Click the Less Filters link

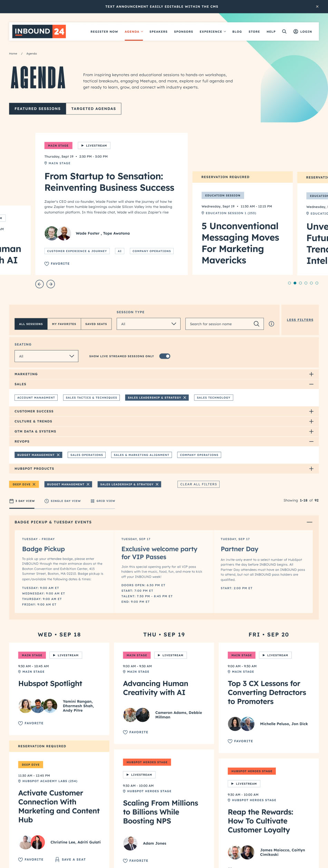click(300, 320)
